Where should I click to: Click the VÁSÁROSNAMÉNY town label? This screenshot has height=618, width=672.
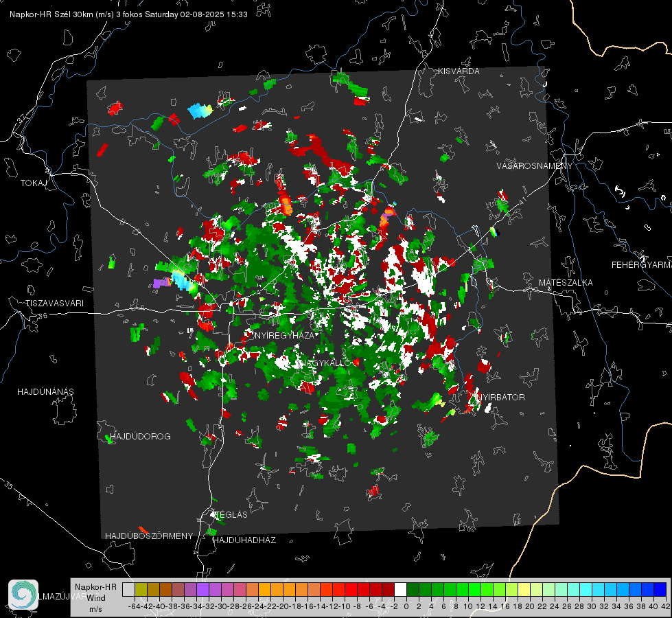(x=535, y=166)
